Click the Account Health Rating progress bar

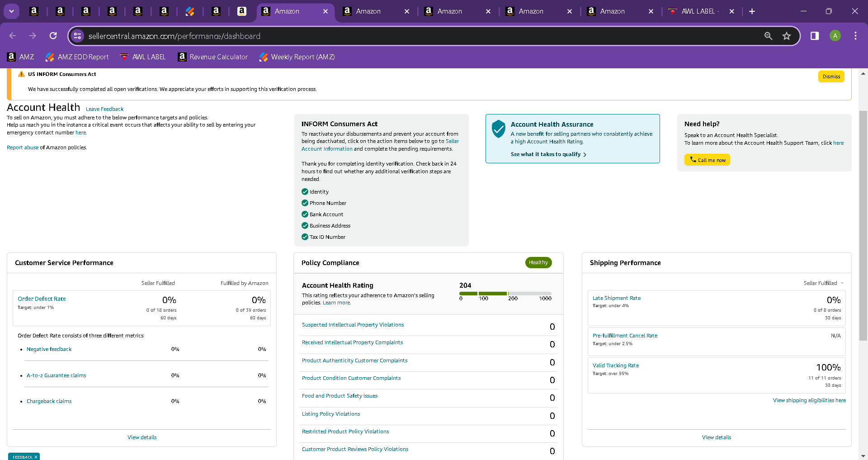tap(505, 294)
